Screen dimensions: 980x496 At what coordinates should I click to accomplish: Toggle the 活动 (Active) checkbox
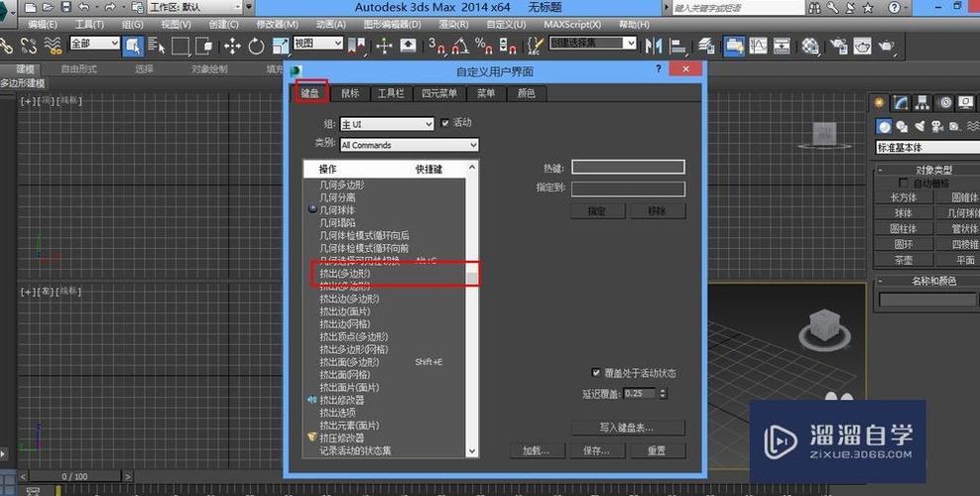pos(443,123)
